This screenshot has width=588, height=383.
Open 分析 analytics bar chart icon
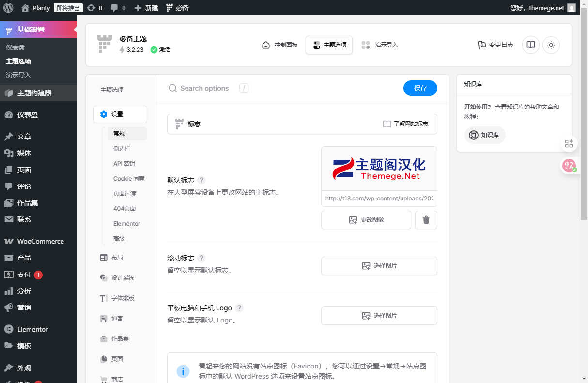(x=9, y=291)
